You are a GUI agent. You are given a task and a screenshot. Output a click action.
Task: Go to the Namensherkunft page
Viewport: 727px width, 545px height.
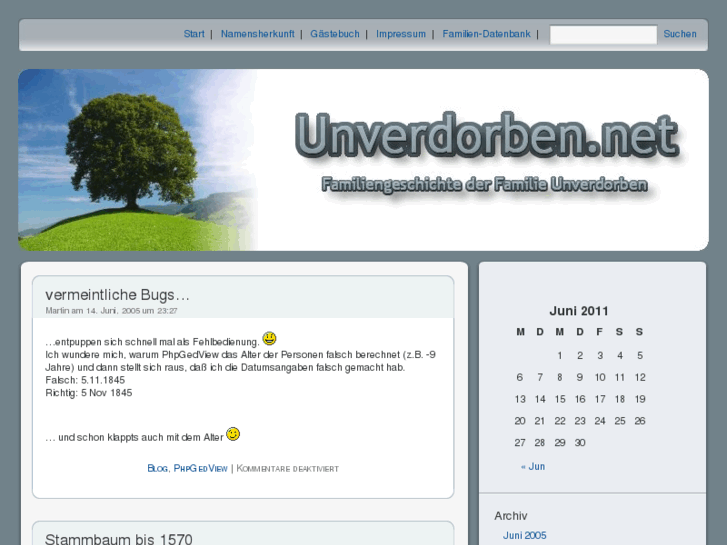point(257,34)
